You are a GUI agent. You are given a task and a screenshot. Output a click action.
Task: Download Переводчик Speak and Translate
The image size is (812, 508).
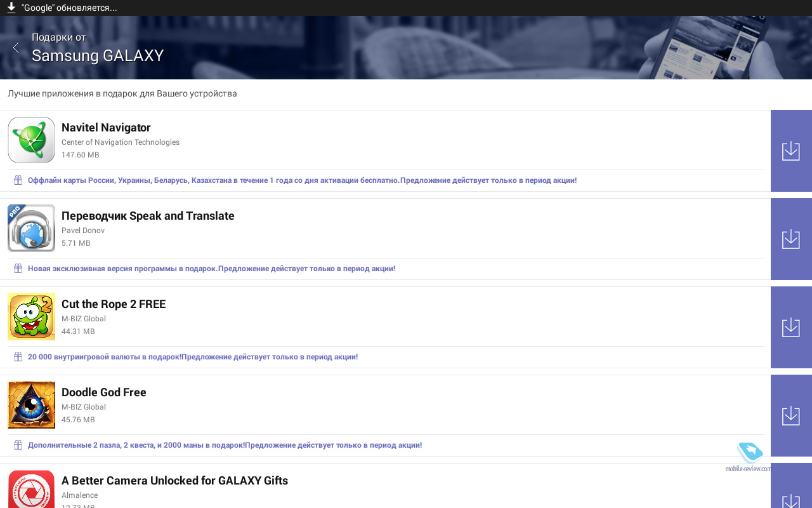tap(791, 239)
